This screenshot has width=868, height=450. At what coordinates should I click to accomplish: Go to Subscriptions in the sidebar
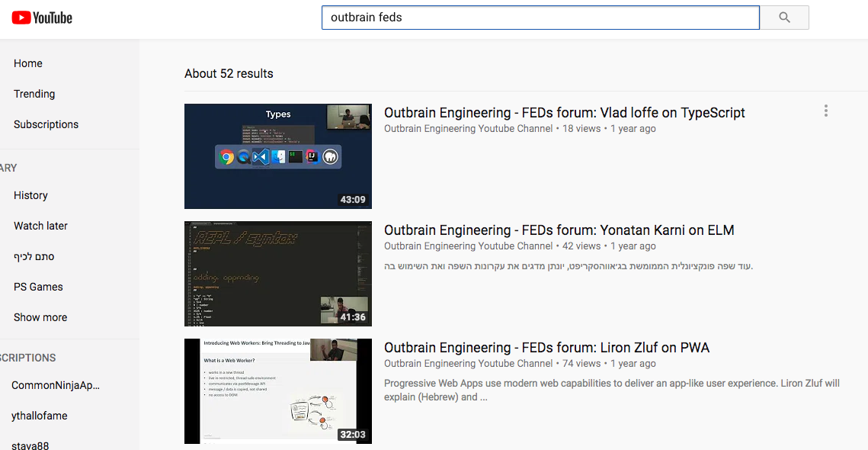[x=46, y=124]
